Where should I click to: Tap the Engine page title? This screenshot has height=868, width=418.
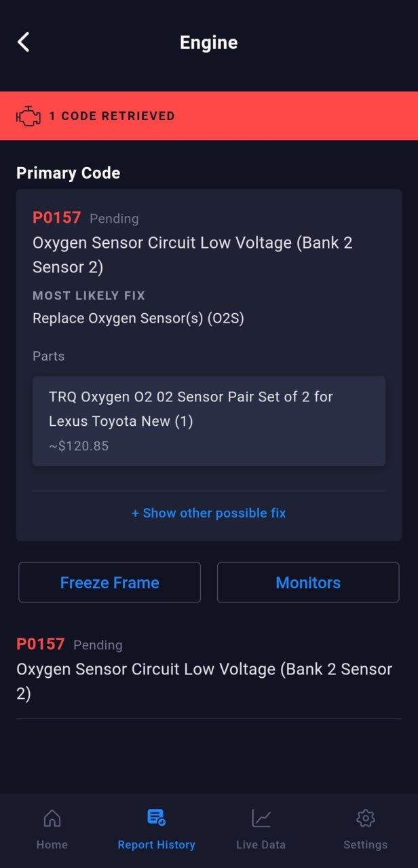click(208, 43)
